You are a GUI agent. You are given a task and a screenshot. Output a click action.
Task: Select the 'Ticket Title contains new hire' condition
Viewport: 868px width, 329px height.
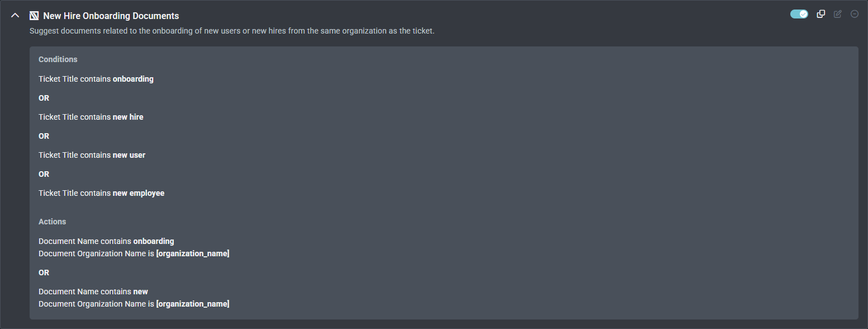pyautogui.click(x=91, y=117)
